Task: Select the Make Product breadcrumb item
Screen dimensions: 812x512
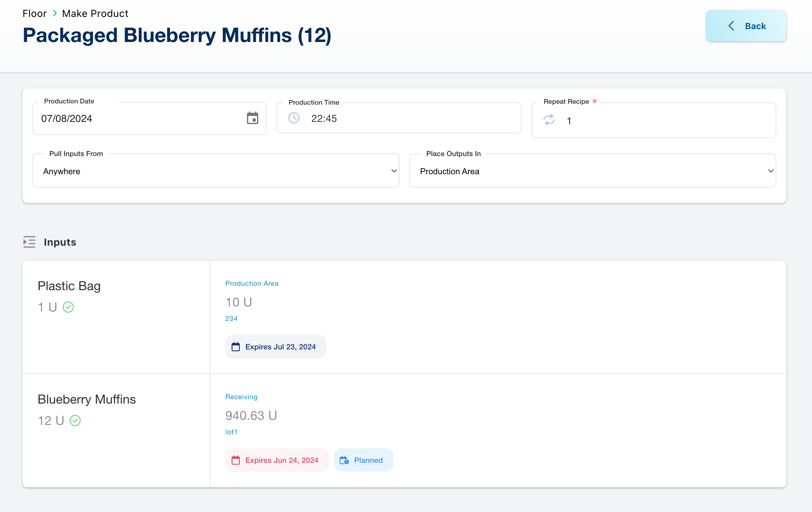Action: pyautogui.click(x=95, y=13)
